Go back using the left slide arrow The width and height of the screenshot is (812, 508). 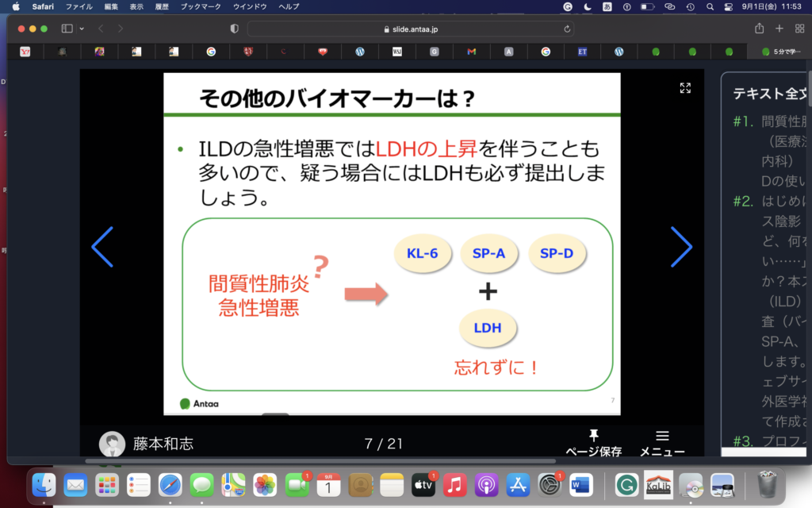102,247
